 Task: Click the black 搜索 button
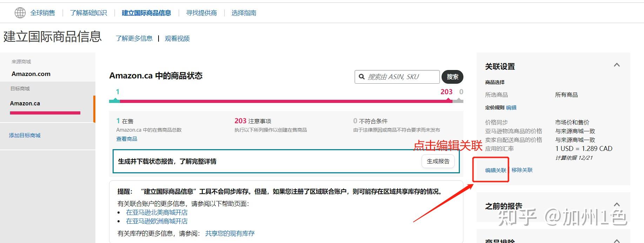[x=452, y=77]
